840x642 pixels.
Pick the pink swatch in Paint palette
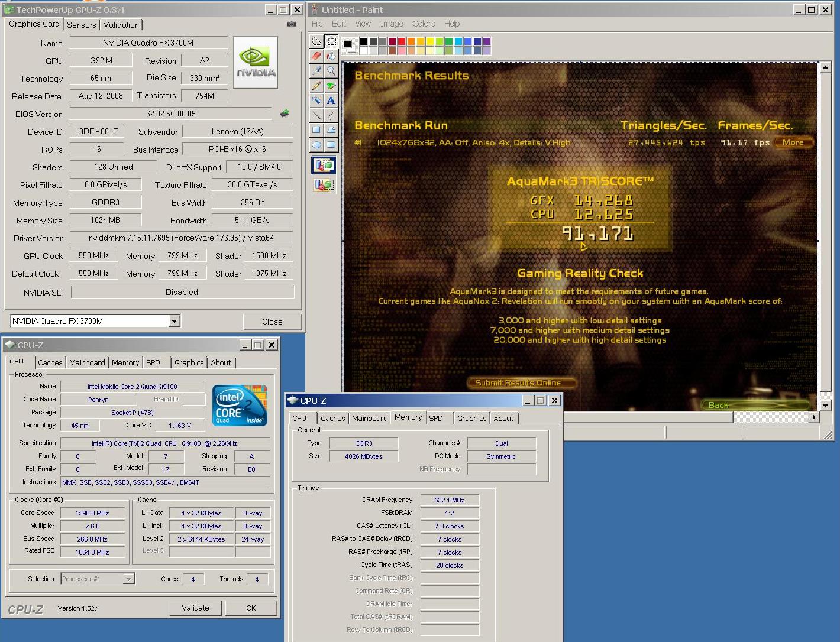tap(402, 51)
